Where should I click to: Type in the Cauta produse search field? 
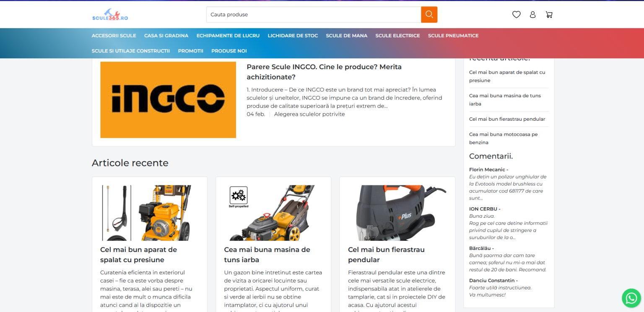(x=313, y=15)
